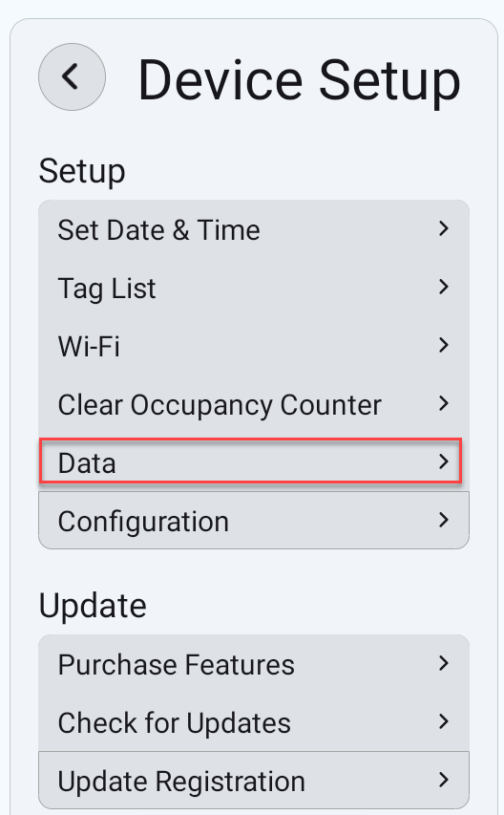Image resolution: width=504 pixels, height=815 pixels.
Task: Open Set Date & Time settings
Action: click(254, 229)
